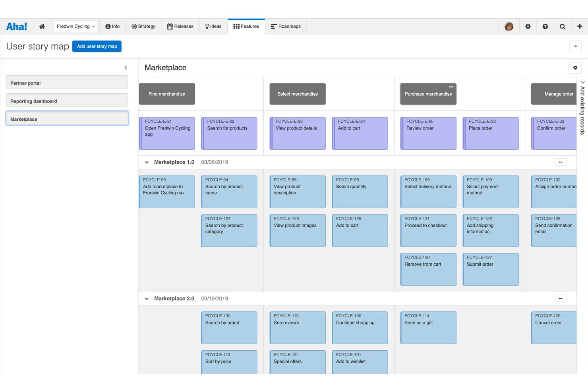Select Partner portal story map
Screen dimensions: 588x392
67,83
